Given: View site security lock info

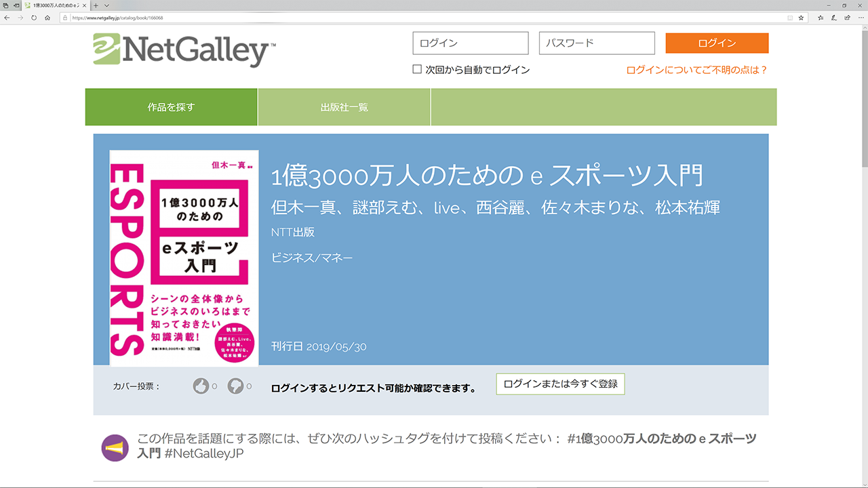Looking at the screenshot, I should point(66,18).
